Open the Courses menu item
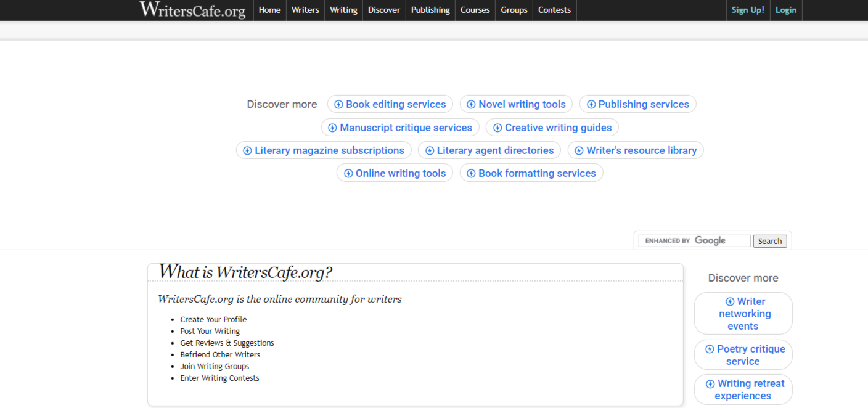 475,10
